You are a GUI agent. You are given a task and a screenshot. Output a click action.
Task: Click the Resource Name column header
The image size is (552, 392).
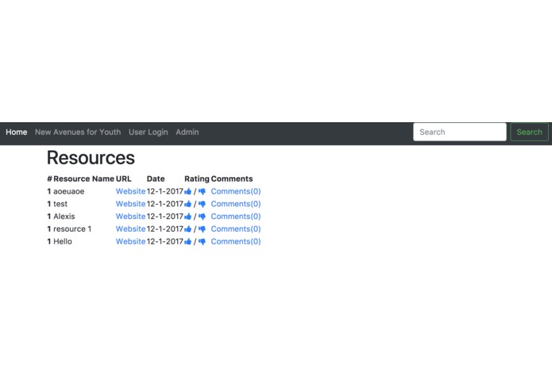83,179
